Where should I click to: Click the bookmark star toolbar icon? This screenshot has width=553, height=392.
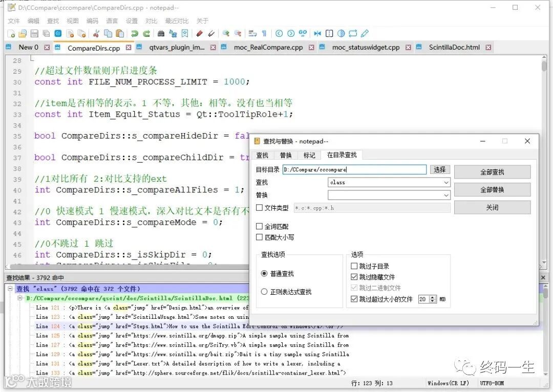[185, 33]
